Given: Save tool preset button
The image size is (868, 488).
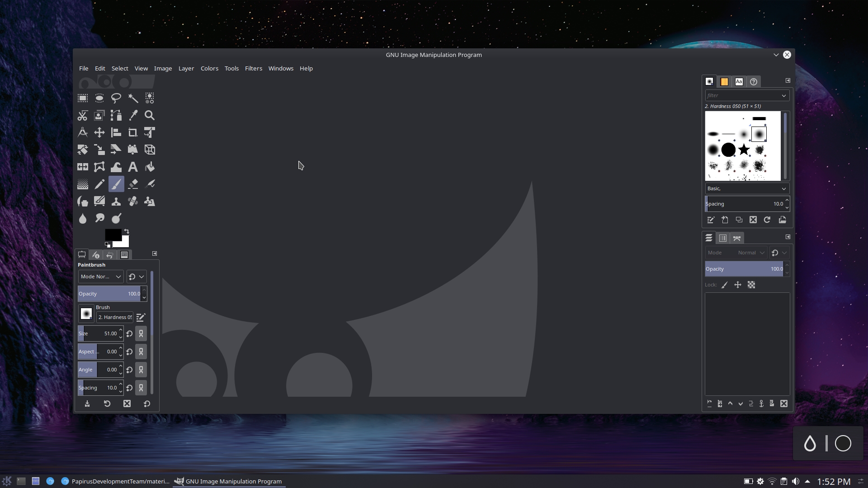Looking at the screenshot, I should [x=87, y=404].
